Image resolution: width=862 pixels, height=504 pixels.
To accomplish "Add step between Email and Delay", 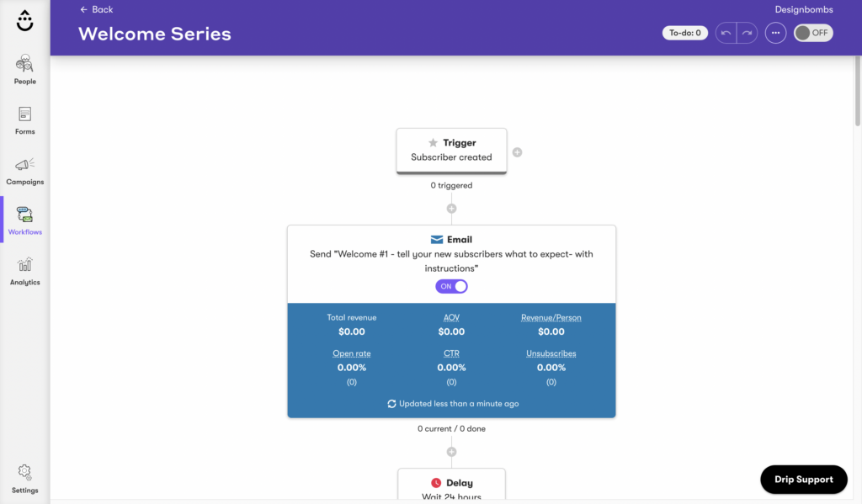I will [451, 452].
